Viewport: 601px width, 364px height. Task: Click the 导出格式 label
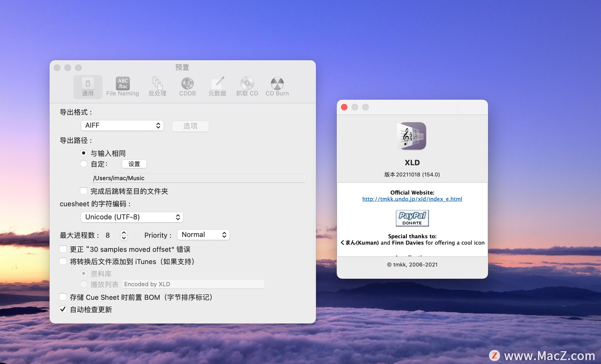tap(76, 112)
